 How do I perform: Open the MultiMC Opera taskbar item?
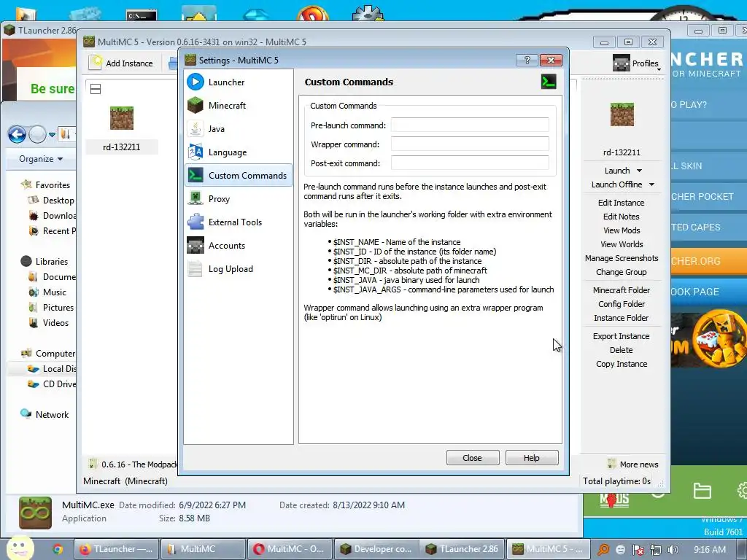click(x=290, y=549)
